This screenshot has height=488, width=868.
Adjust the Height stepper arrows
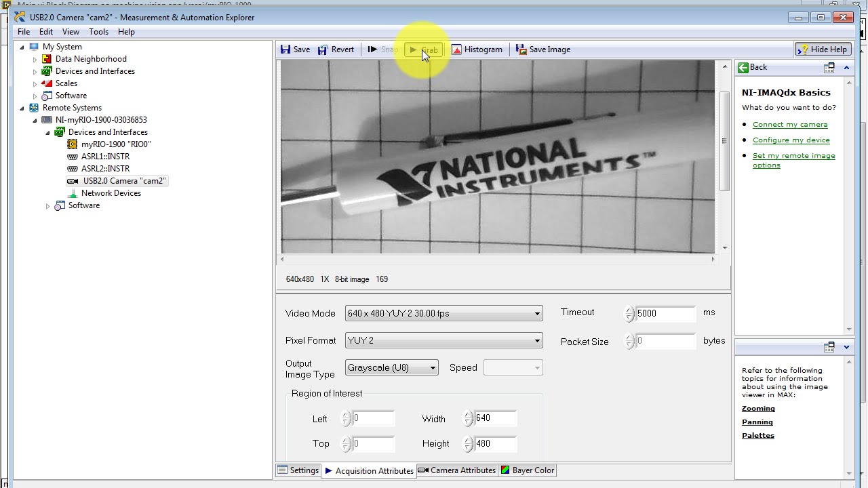[468, 444]
